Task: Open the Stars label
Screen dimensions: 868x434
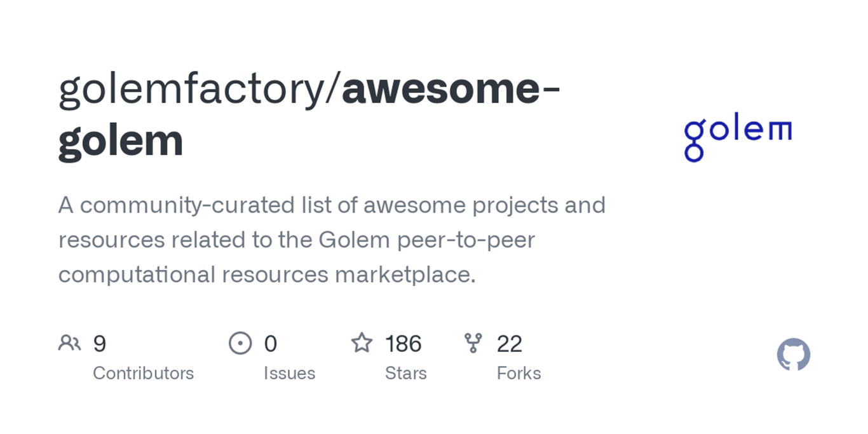Action: pyautogui.click(x=405, y=373)
